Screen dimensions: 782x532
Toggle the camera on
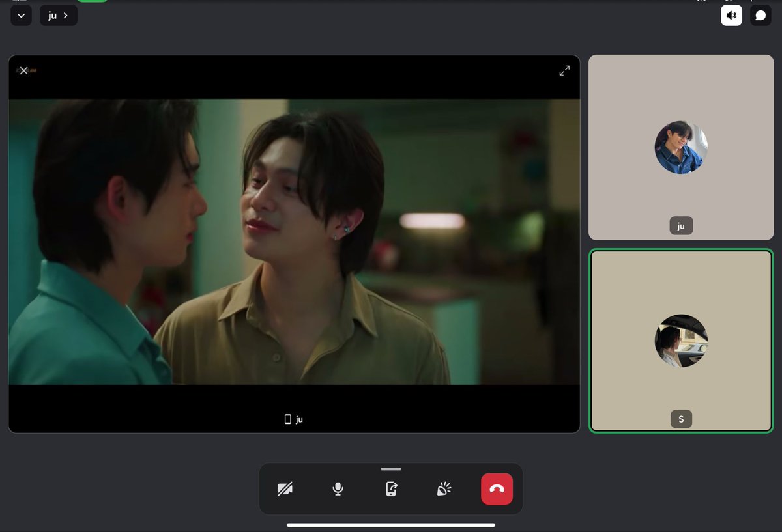click(285, 489)
